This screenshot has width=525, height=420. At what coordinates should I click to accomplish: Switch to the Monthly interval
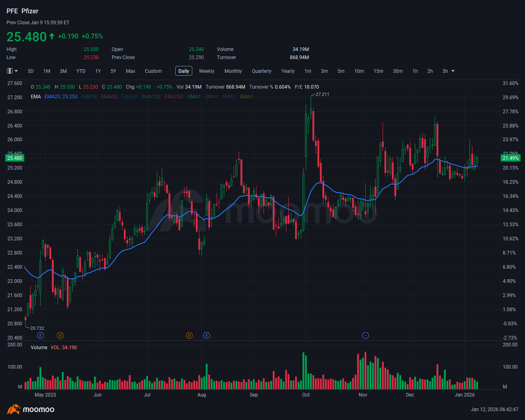click(233, 71)
